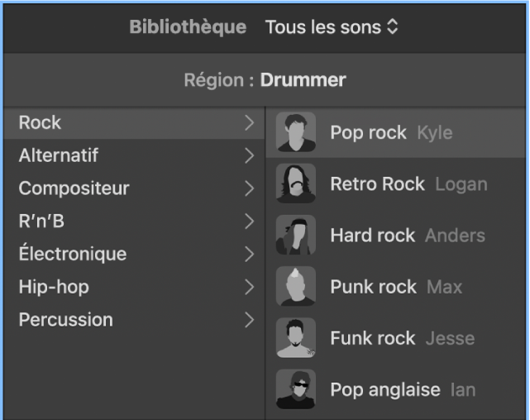Image resolution: width=530 pixels, height=420 pixels.
Task: Click the drummer name Anders
Action: click(455, 236)
